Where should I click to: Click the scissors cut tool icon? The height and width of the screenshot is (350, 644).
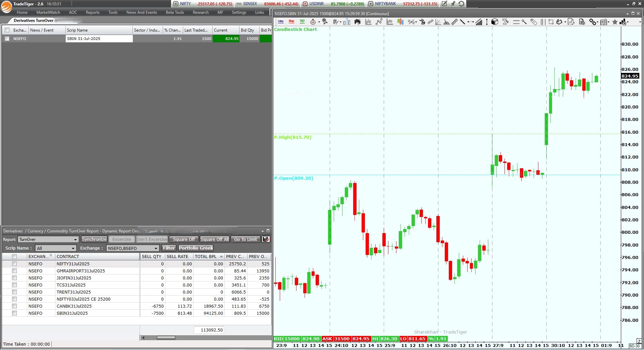tap(411, 22)
